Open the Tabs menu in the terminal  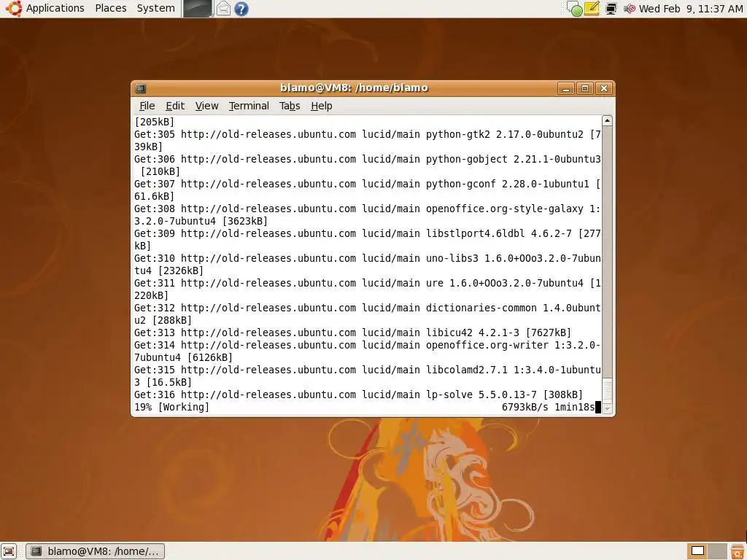(290, 106)
